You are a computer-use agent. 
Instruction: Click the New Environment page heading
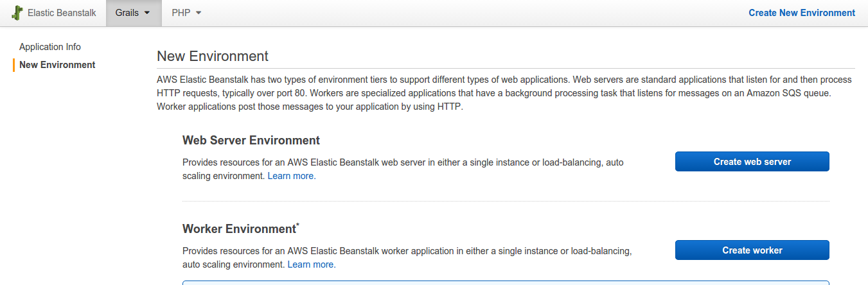coord(213,56)
